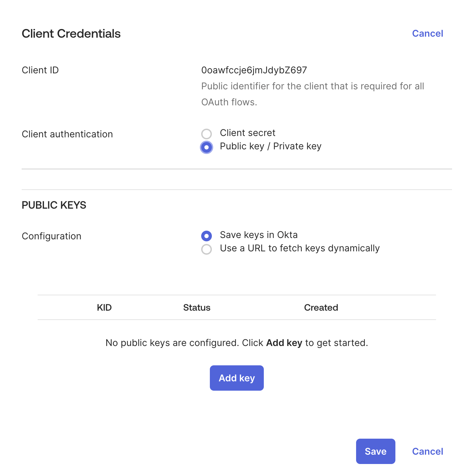
Task: Click the Client Credentials heading
Action: point(71,33)
